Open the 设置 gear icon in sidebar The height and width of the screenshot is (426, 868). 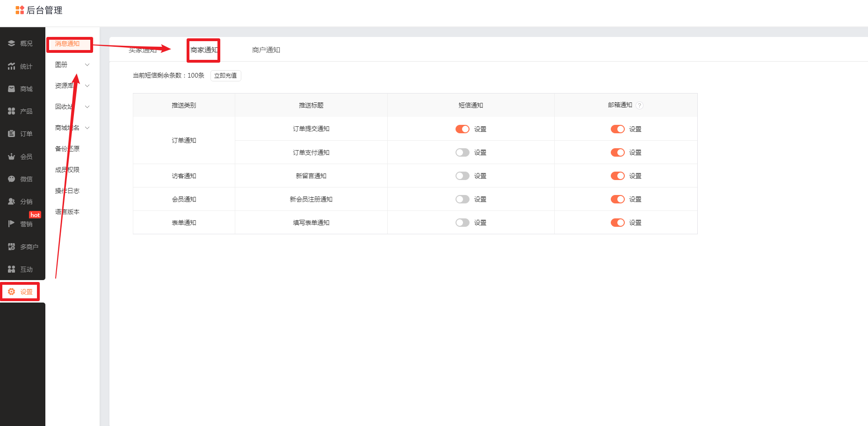tap(12, 292)
